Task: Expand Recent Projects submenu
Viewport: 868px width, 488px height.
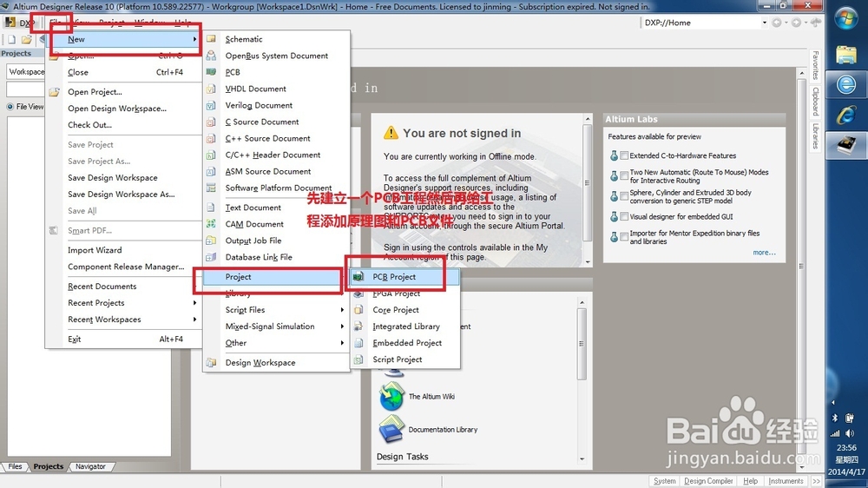Action: coord(125,303)
